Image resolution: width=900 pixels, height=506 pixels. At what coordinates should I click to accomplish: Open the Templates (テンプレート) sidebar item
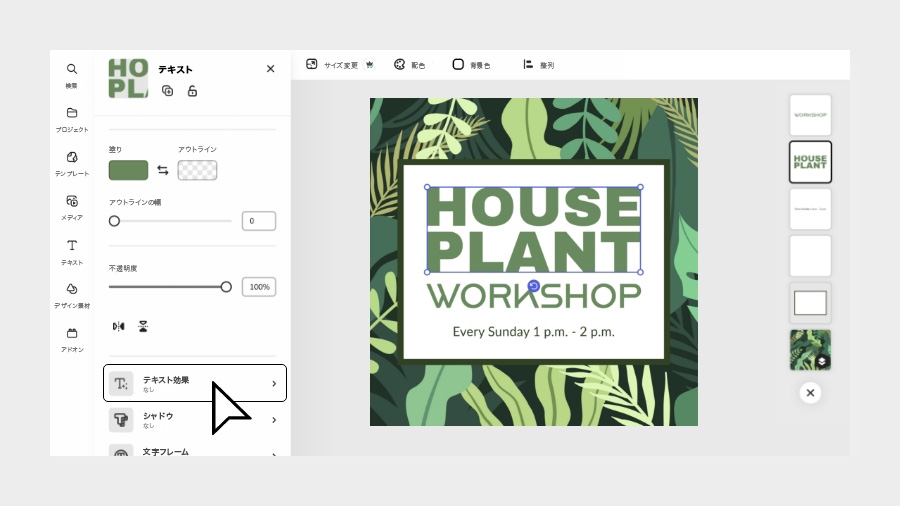point(72,164)
